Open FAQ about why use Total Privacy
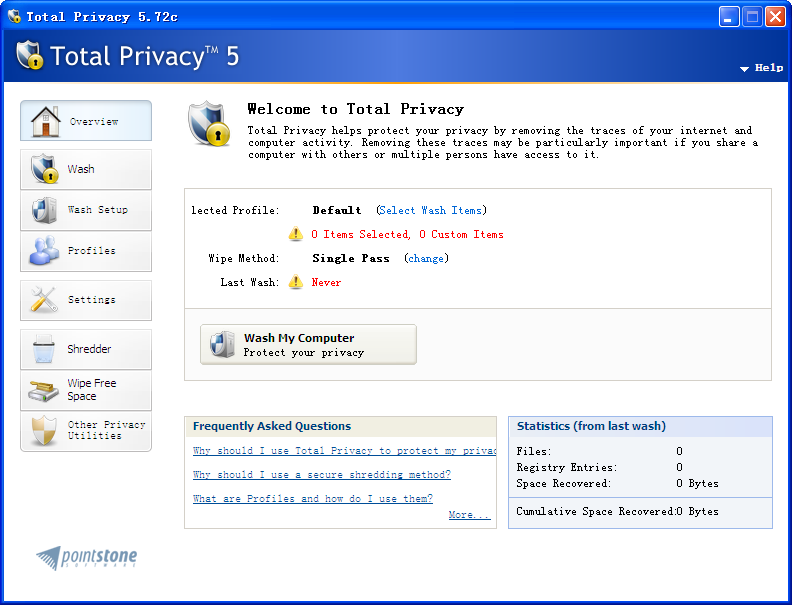This screenshot has height=605, width=792. point(344,451)
